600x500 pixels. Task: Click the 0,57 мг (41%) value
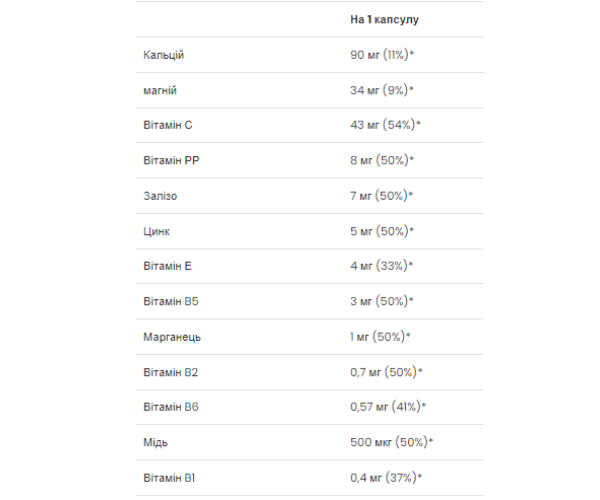pos(382,407)
